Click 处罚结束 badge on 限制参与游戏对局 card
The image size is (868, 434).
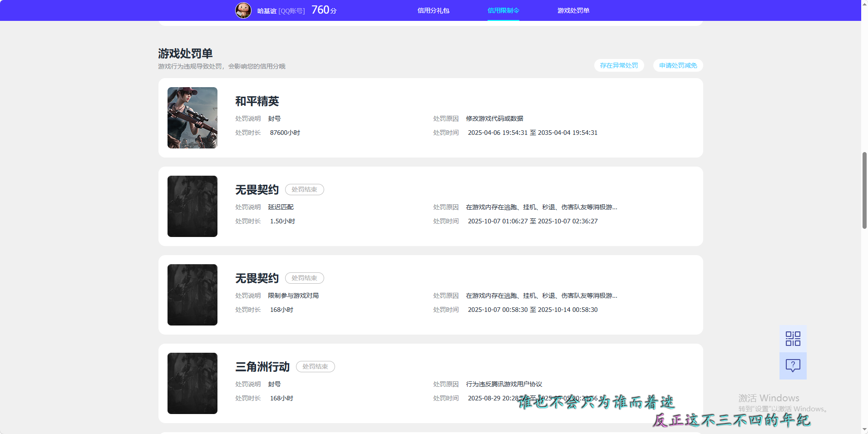click(x=304, y=278)
